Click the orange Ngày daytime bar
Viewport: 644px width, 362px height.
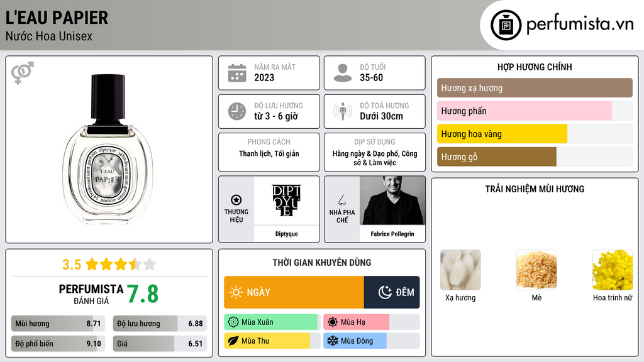point(294,292)
